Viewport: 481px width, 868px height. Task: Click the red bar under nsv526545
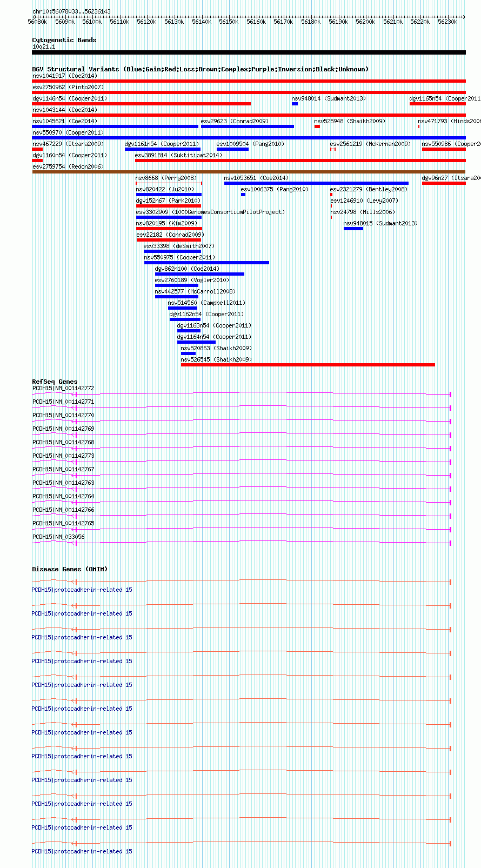(x=308, y=365)
